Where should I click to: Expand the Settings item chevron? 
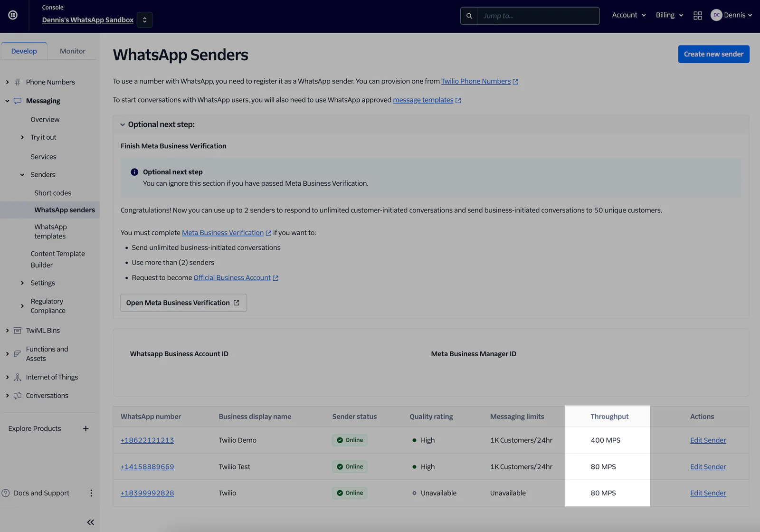[x=22, y=283]
